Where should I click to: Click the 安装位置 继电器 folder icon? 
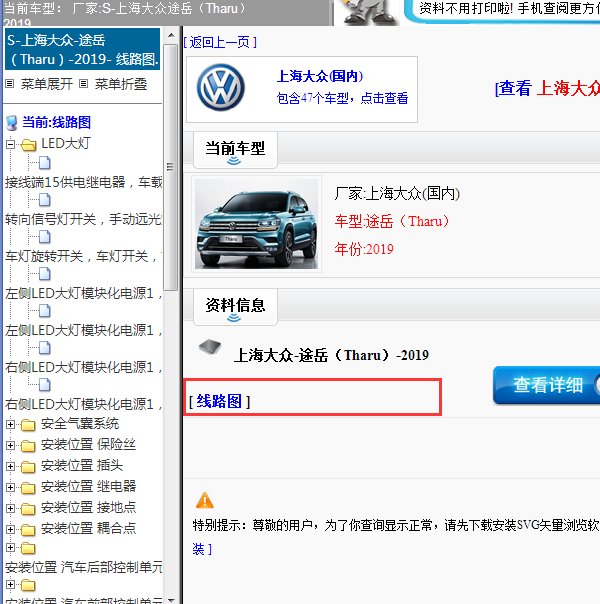(28, 488)
